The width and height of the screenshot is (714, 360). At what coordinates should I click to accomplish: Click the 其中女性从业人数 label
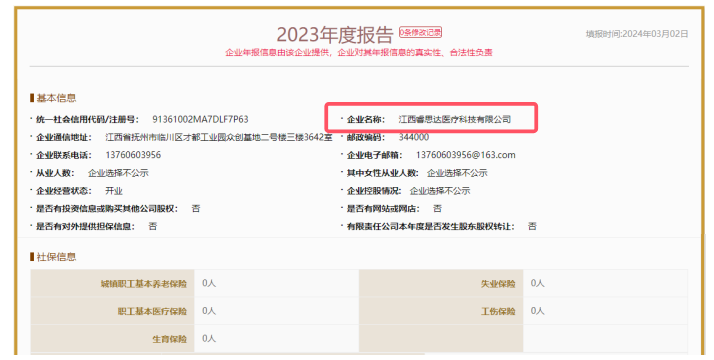[382, 173]
